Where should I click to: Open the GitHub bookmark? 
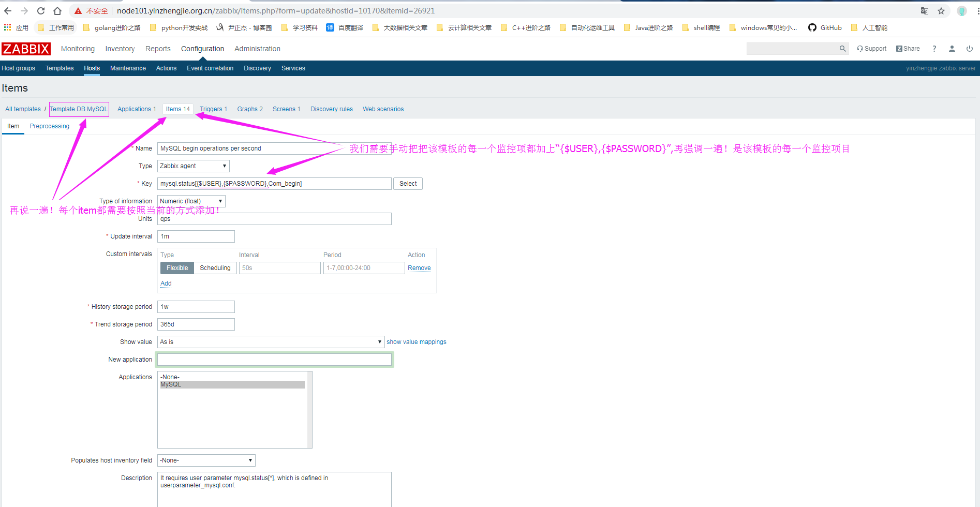coord(825,27)
